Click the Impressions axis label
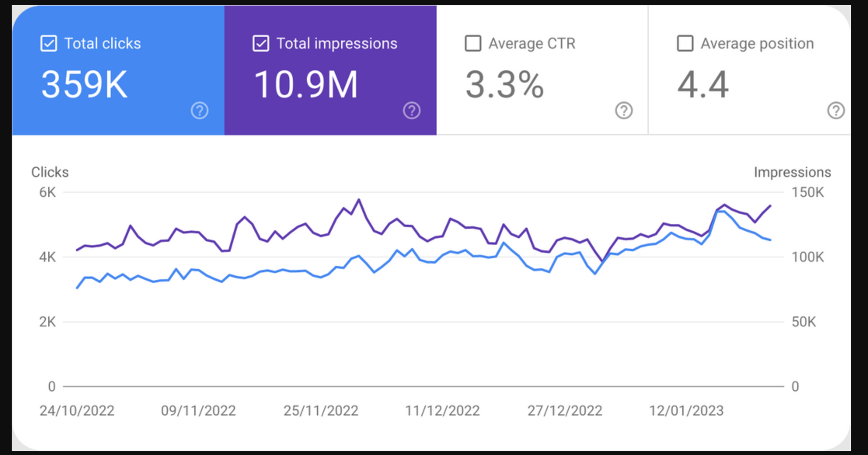This screenshot has height=455, width=868. click(x=792, y=172)
